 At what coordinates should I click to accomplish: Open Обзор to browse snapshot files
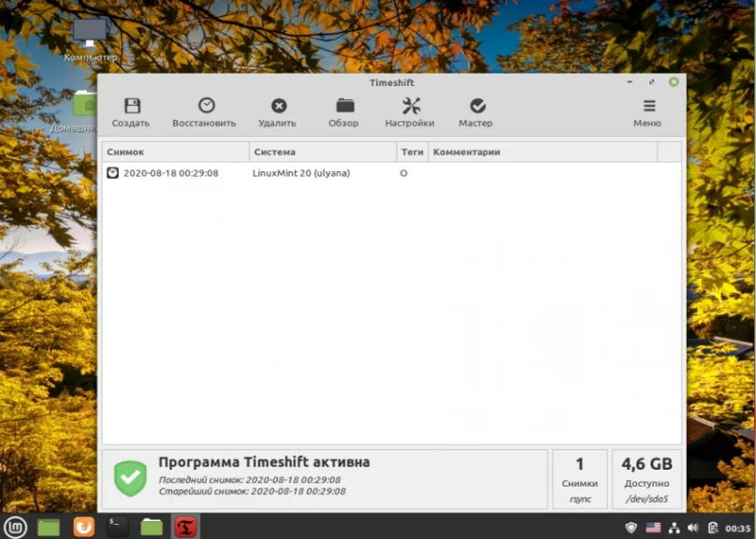point(343,112)
